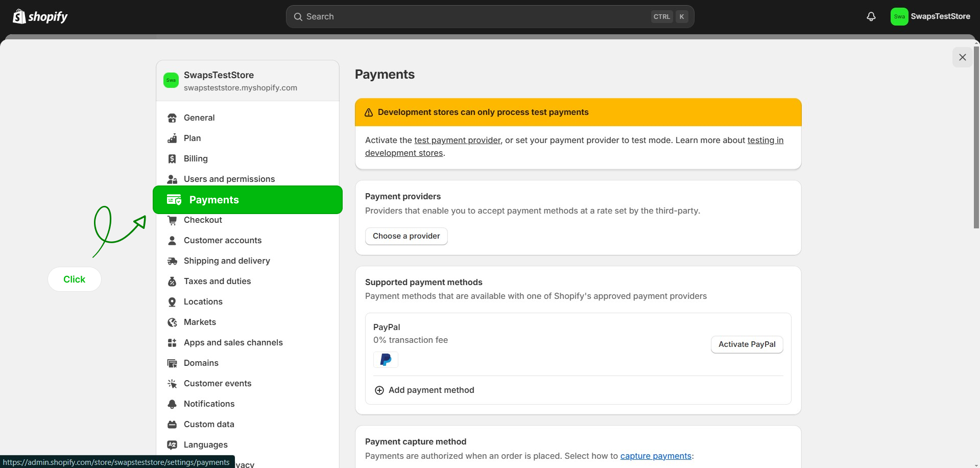Click SwapsTestStore account name in top bar

[x=940, y=16]
